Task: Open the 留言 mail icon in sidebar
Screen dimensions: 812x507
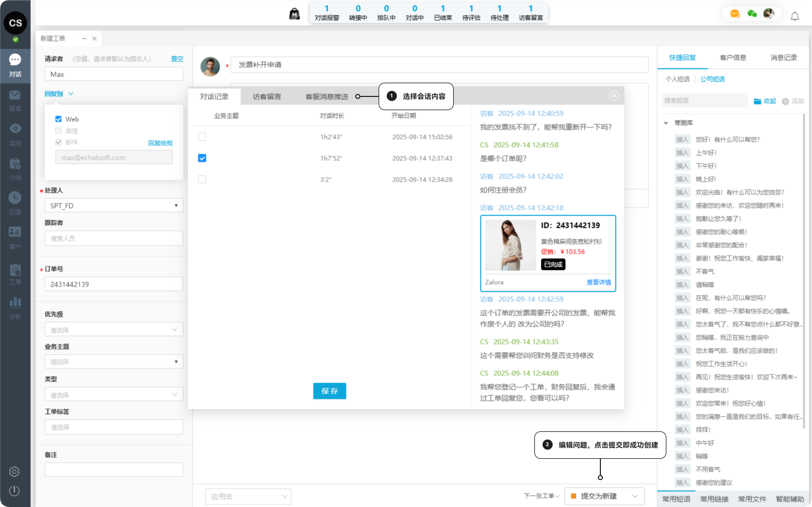Action: coord(15,95)
